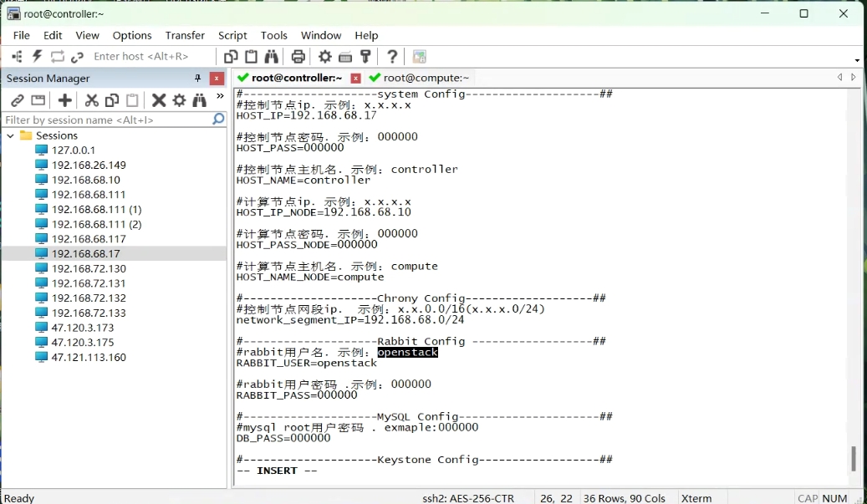The image size is (867, 504).
Task: Click the Public Key Assistant key icon
Action: pos(365,57)
